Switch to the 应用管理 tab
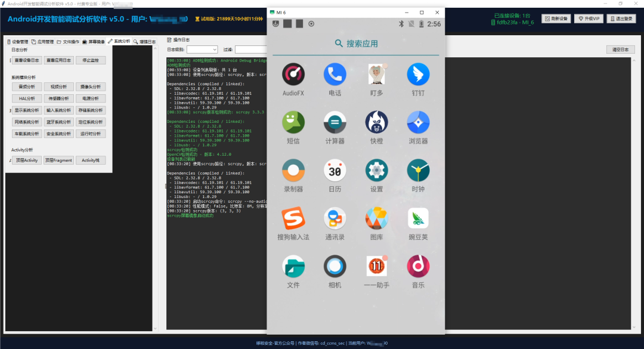644x349 pixels. pyautogui.click(x=43, y=42)
